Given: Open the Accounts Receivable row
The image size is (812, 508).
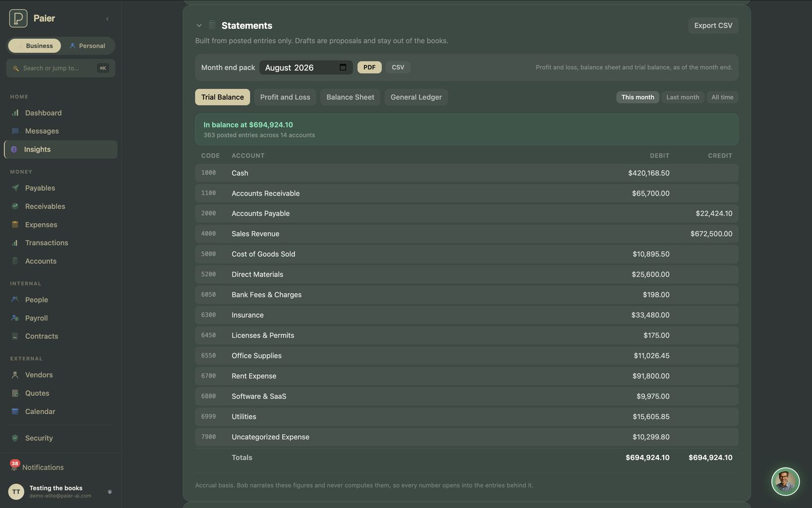Looking at the screenshot, I should click(x=467, y=193).
